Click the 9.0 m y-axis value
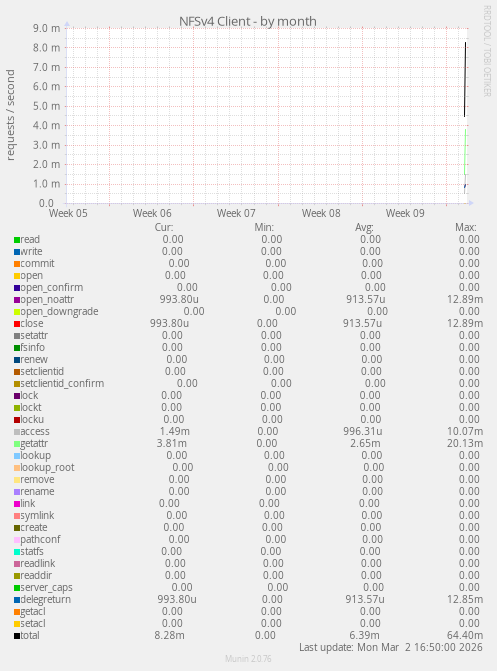 pyautogui.click(x=46, y=28)
